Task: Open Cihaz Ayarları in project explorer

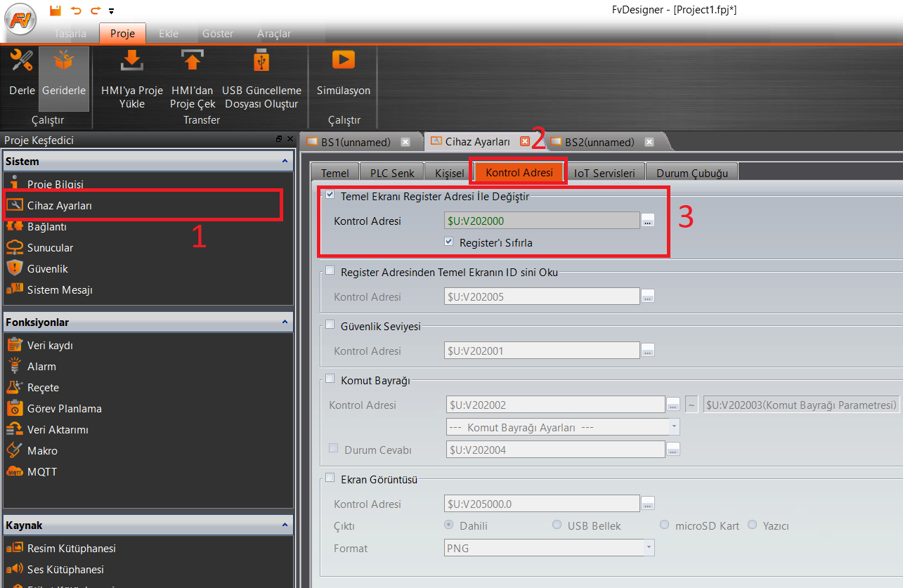Action: point(59,205)
